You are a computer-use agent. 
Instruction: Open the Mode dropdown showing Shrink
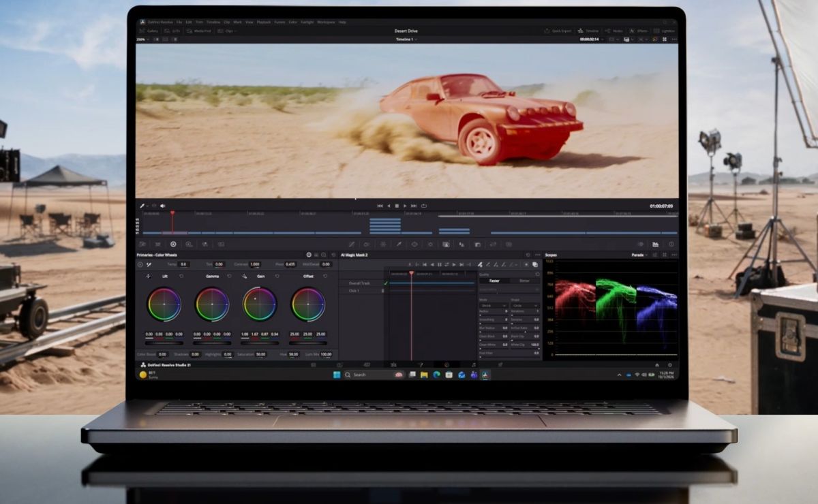click(493, 306)
